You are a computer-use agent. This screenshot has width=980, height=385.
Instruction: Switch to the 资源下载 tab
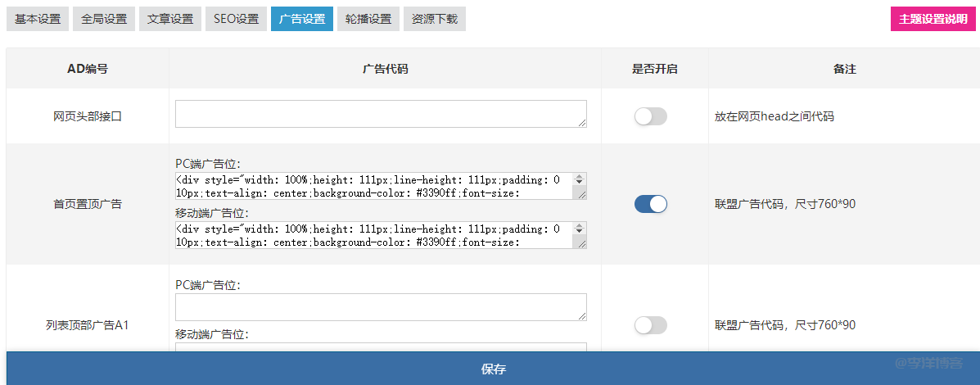point(435,19)
